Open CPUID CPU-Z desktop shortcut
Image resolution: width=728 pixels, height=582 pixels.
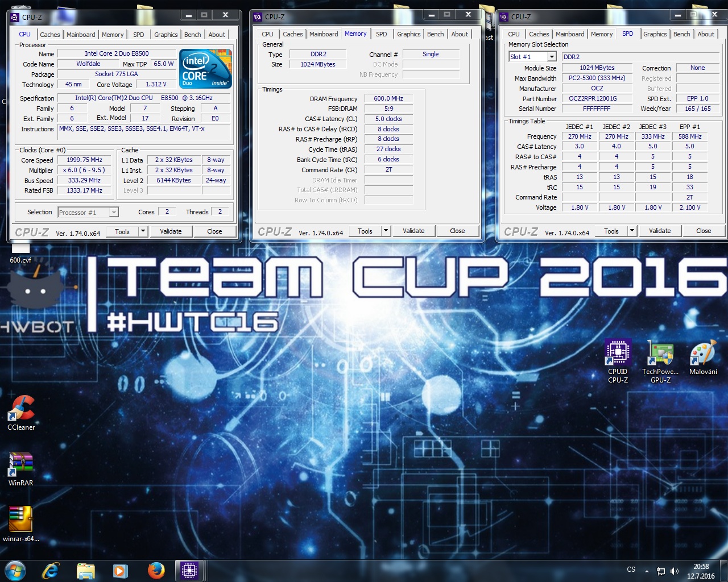tap(618, 361)
